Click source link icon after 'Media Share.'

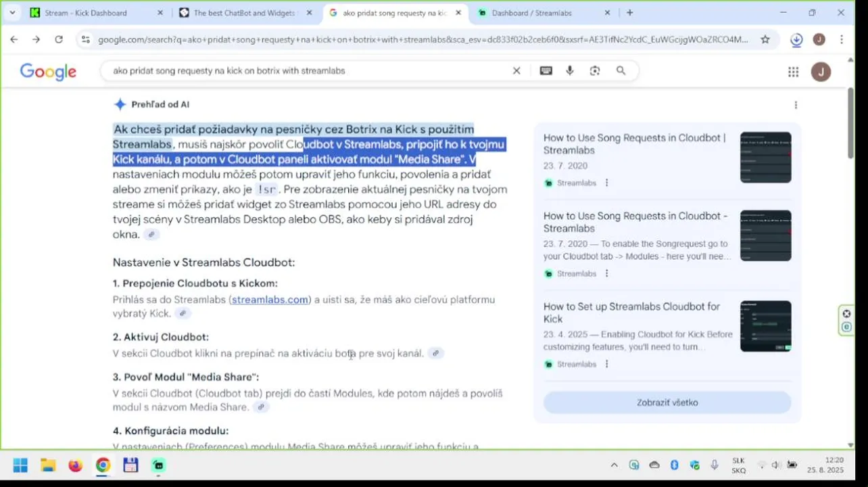pos(261,407)
